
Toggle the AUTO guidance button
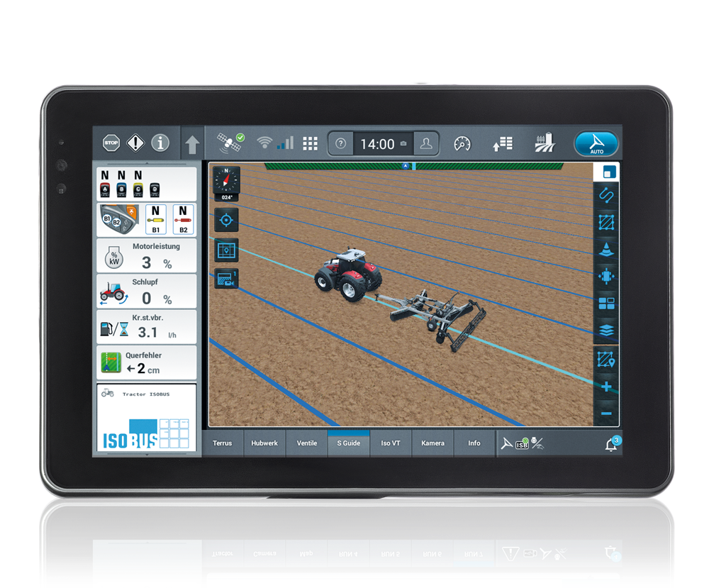coord(596,144)
